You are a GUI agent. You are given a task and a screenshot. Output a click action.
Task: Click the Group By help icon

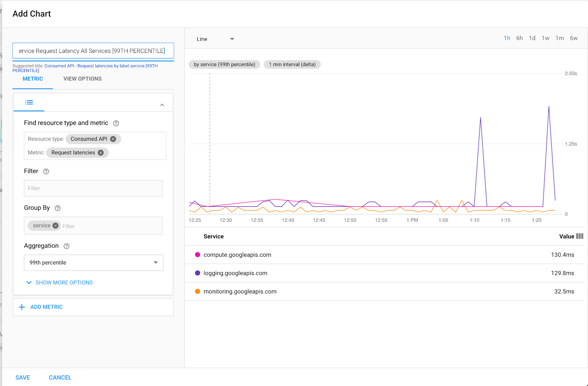click(x=57, y=208)
